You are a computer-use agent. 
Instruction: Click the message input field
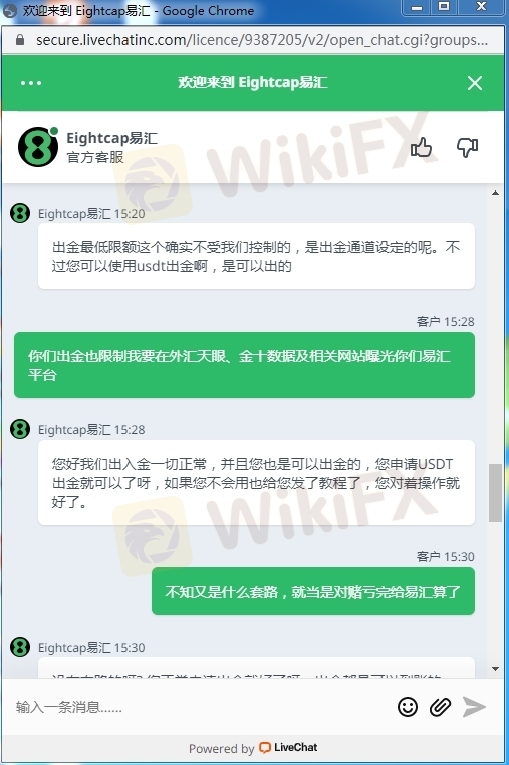(x=200, y=706)
